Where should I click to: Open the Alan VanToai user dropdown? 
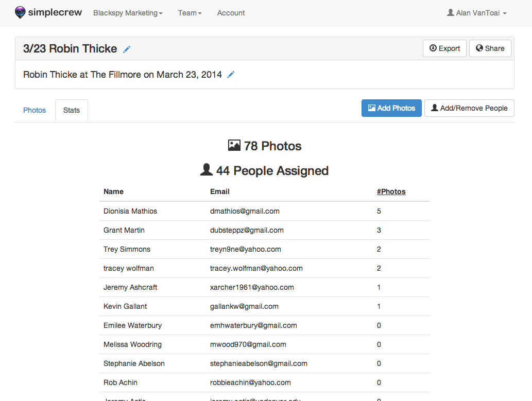[x=477, y=13]
